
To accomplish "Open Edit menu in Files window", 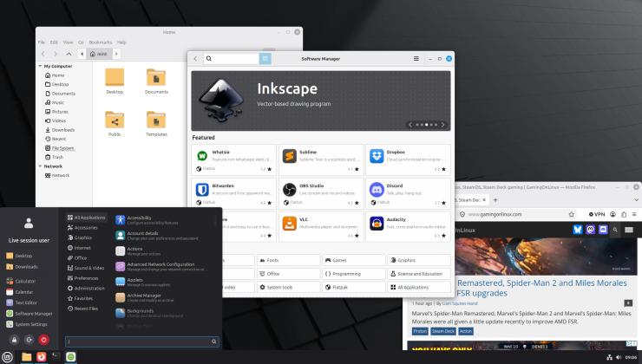I will (54, 42).
